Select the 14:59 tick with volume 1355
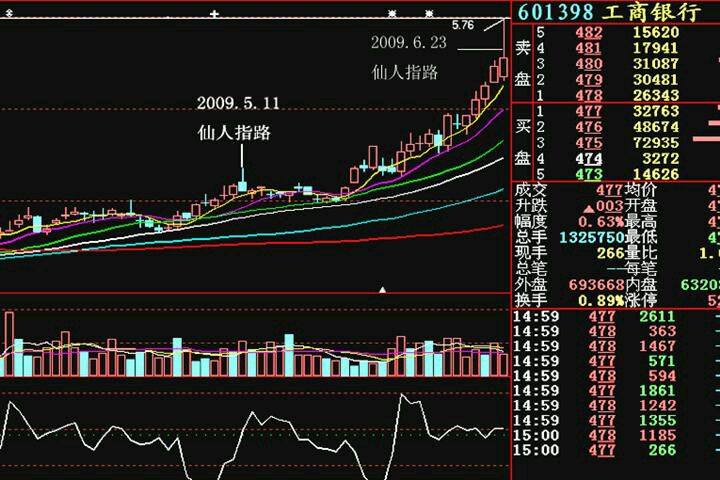Image resolution: width=720 pixels, height=480 pixels. [616, 421]
